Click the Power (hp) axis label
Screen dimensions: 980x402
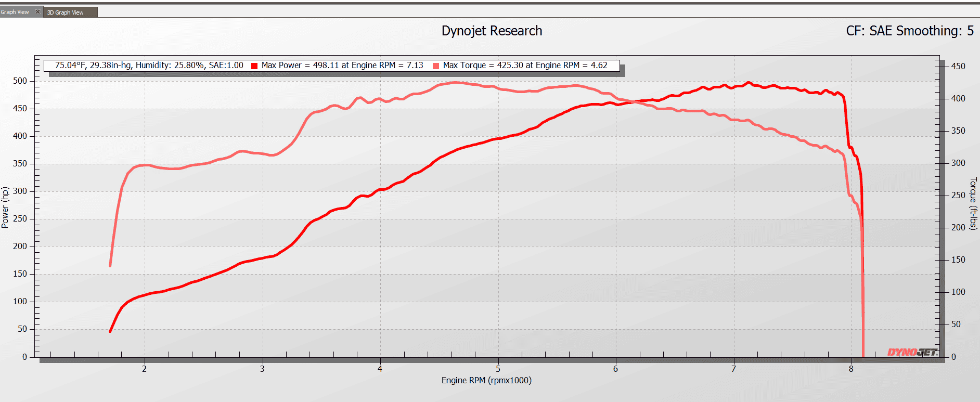click(5, 208)
